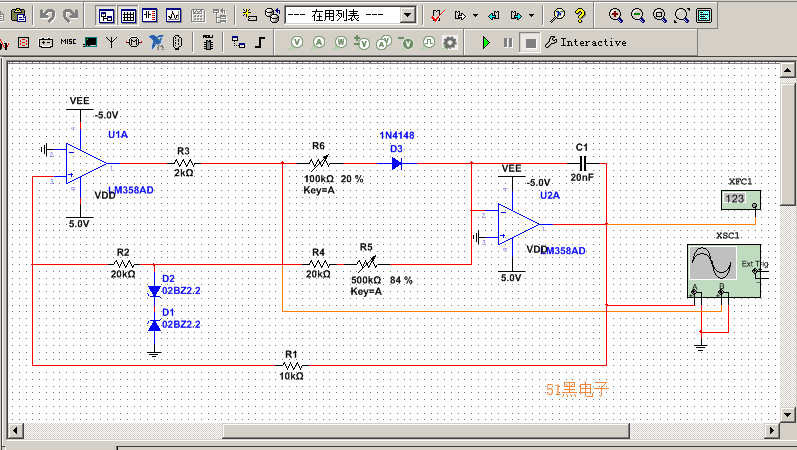Place an indicator component from toolbar

(23, 43)
